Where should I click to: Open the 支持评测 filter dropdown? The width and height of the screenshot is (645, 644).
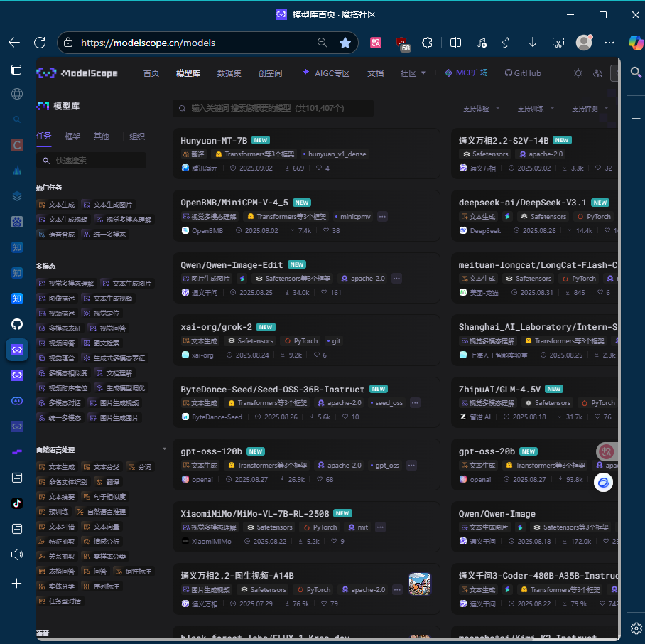pyautogui.click(x=590, y=109)
